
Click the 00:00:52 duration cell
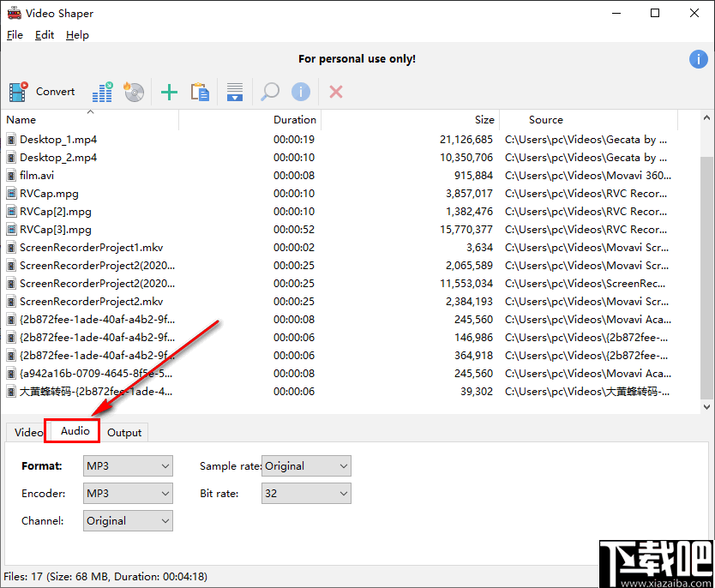pyautogui.click(x=294, y=230)
